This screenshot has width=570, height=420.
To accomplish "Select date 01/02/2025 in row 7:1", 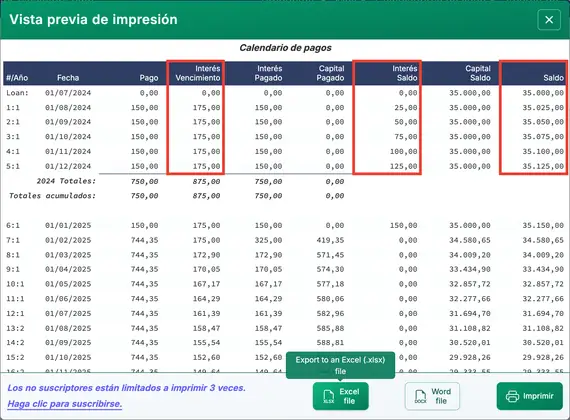I will (x=68, y=240).
